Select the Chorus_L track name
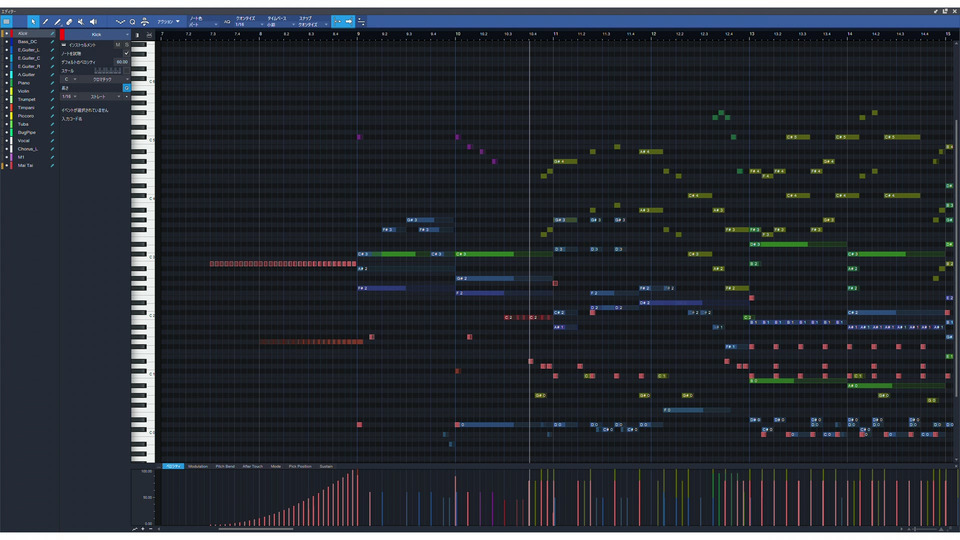 coord(27,149)
